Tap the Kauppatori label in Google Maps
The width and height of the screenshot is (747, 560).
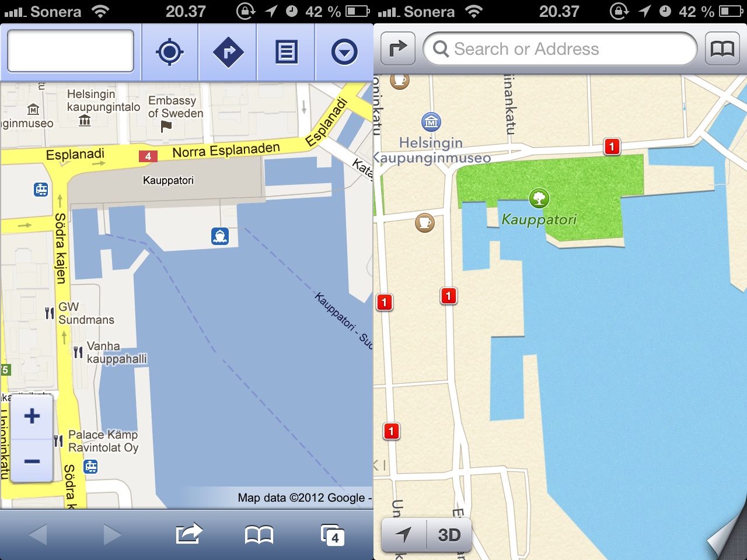(x=168, y=180)
